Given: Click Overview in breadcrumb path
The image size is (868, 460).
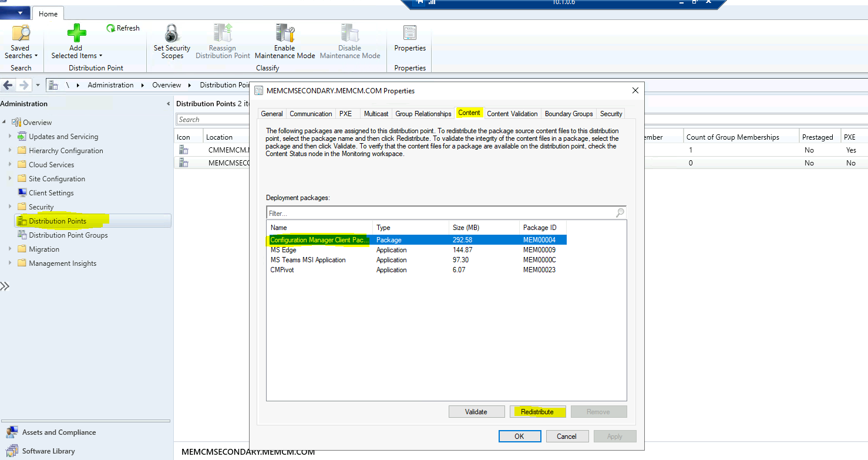Looking at the screenshot, I should 167,85.
